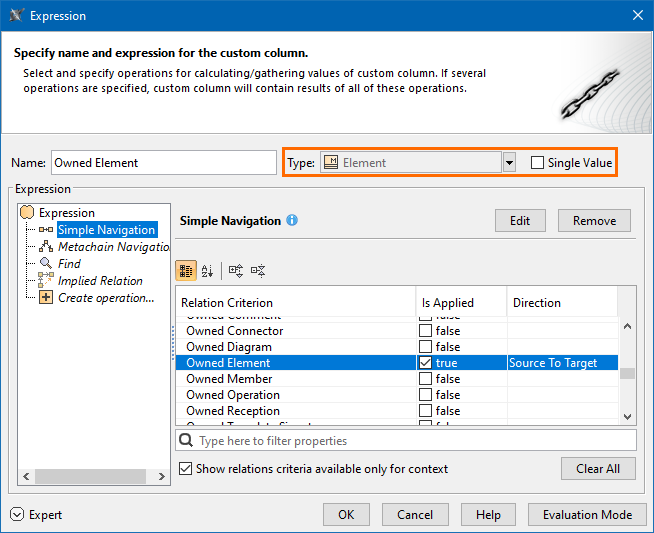Click the relation list scrollbar down arrow

628,415
